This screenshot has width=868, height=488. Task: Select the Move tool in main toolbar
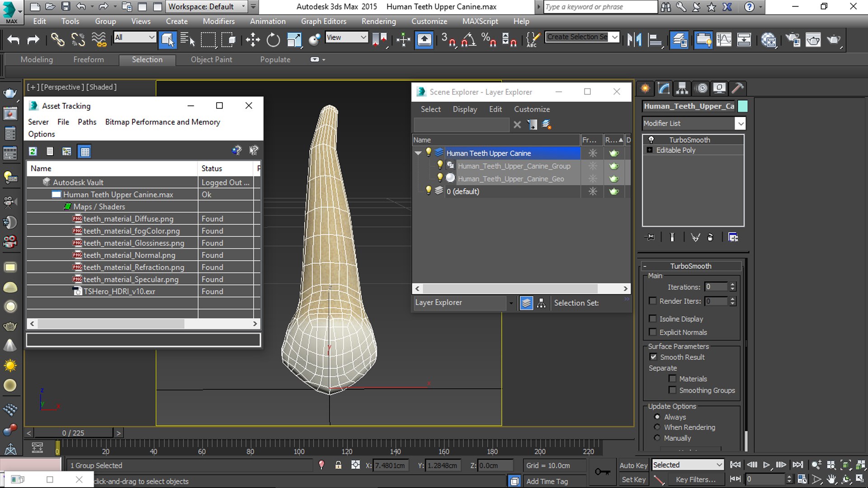pyautogui.click(x=253, y=40)
